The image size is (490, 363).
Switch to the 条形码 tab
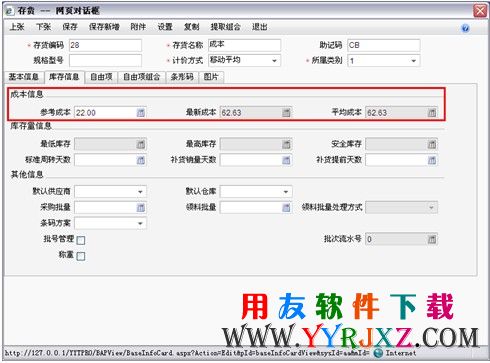tap(182, 77)
